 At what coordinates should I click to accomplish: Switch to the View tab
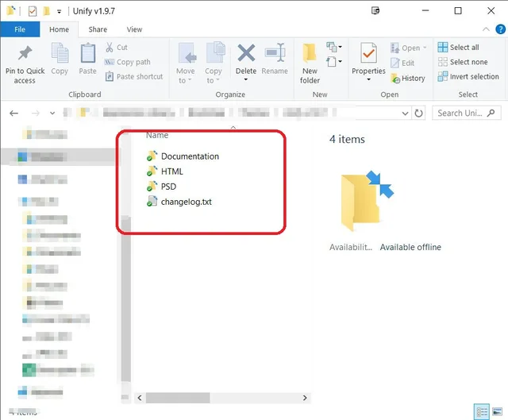click(x=134, y=29)
